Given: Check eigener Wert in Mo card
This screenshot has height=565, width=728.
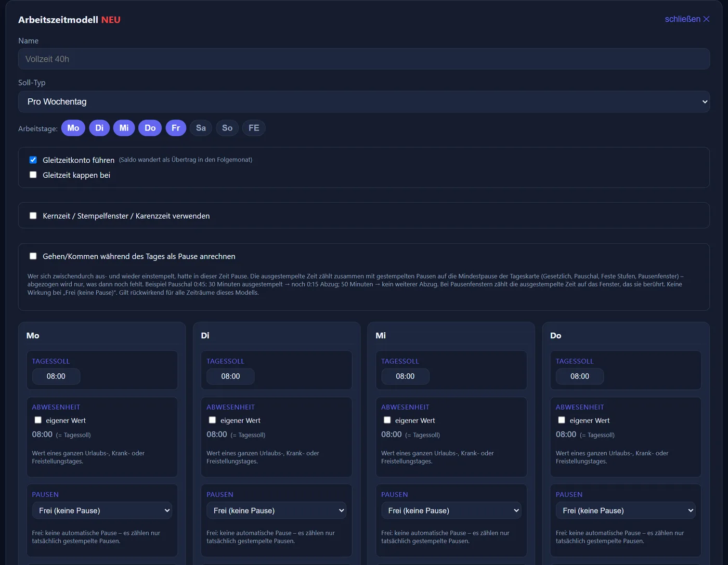Looking at the screenshot, I should pos(38,420).
